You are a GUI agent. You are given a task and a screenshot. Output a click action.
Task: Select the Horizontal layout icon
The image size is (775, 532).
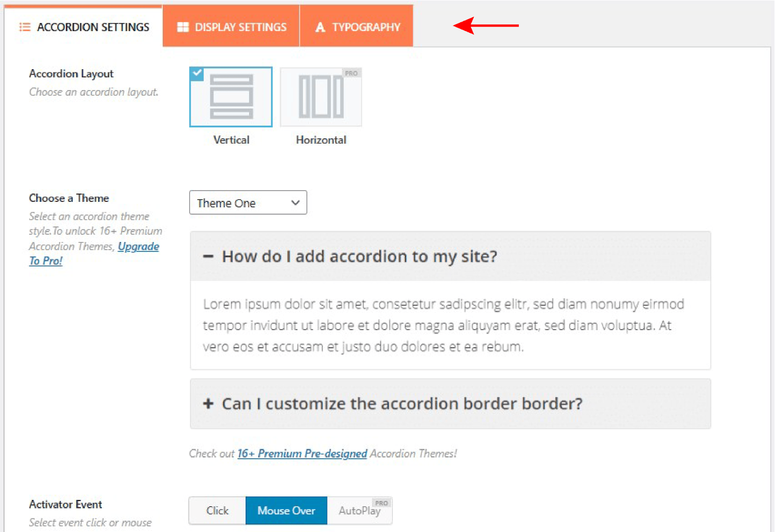tap(321, 97)
